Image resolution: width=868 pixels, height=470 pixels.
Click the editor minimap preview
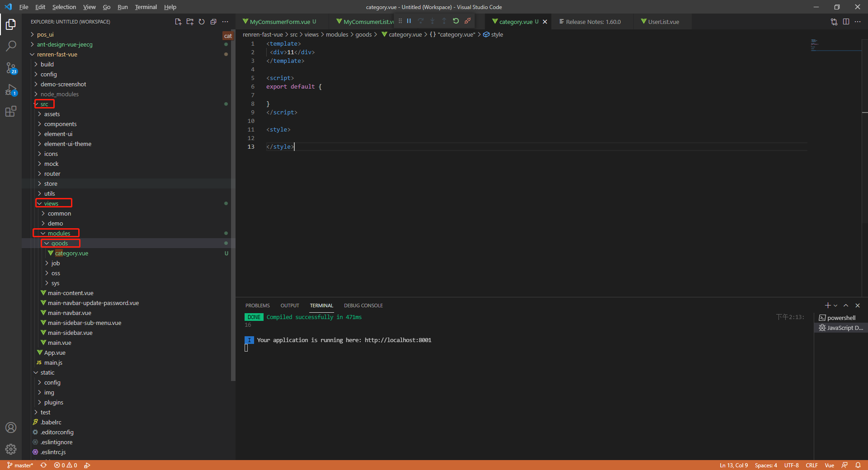[835, 45]
